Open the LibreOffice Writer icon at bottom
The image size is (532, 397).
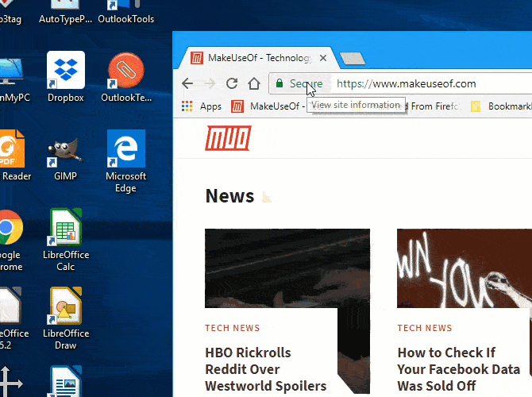point(66,381)
